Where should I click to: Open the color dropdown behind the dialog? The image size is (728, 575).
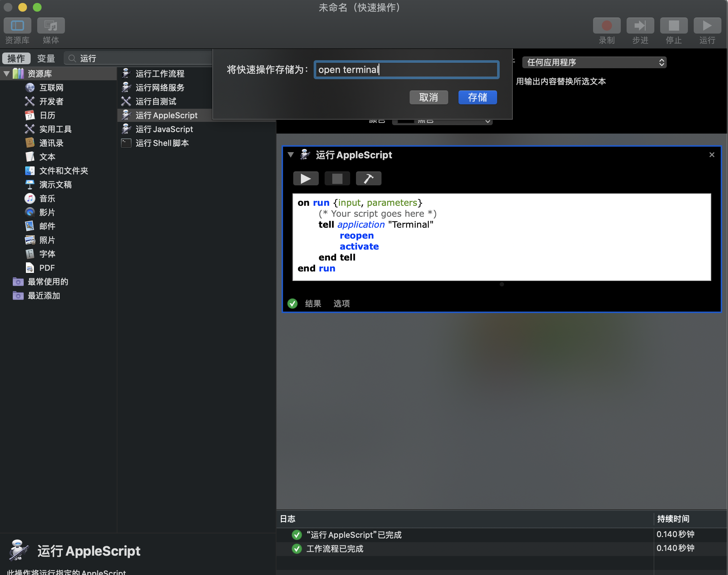click(x=442, y=121)
